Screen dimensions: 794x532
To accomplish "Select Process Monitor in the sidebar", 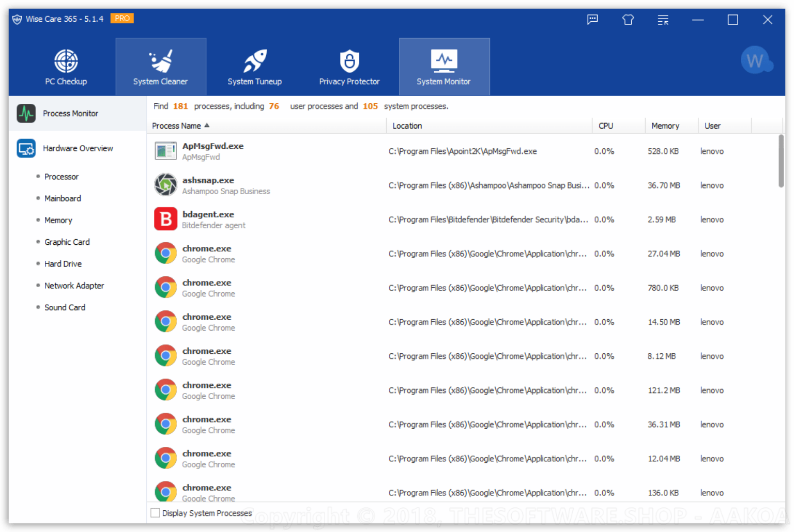I will [78, 113].
